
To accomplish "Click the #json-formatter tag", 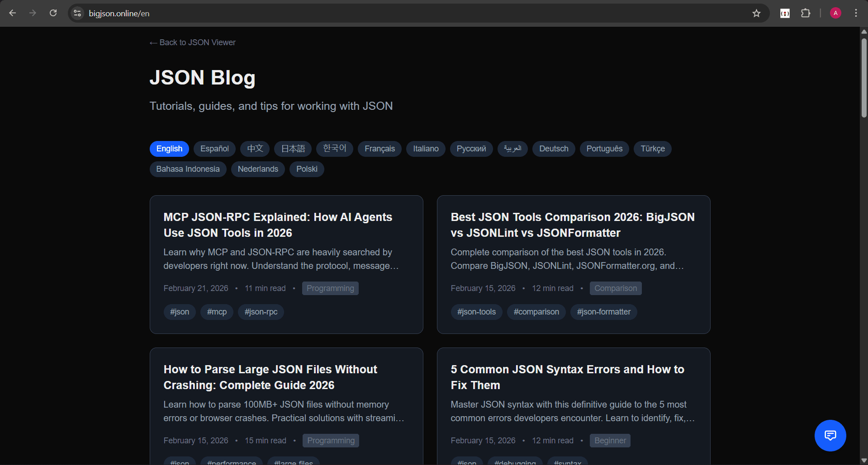I will [x=603, y=312].
